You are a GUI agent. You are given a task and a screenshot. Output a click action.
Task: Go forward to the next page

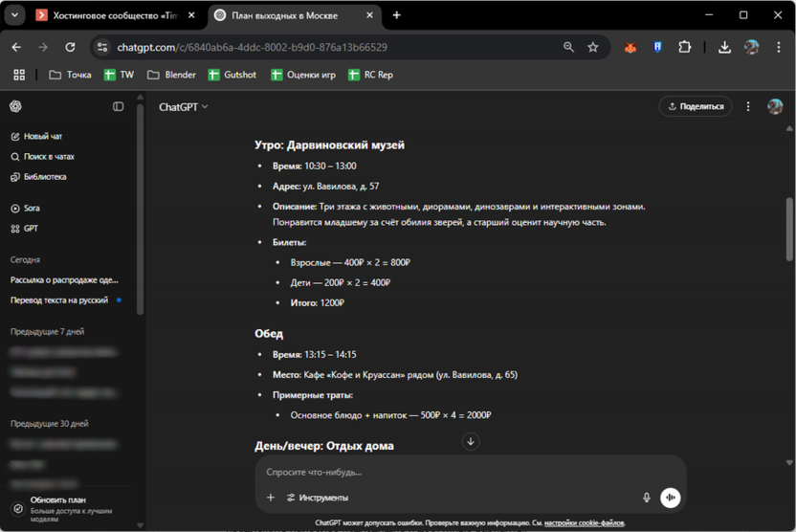[x=43, y=47]
